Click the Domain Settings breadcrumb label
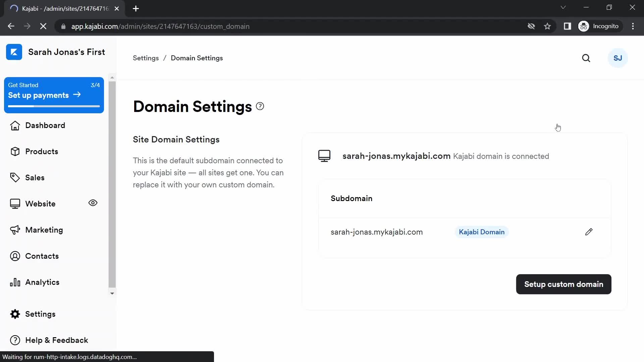This screenshot has width=644, height=362. (197, 58)
